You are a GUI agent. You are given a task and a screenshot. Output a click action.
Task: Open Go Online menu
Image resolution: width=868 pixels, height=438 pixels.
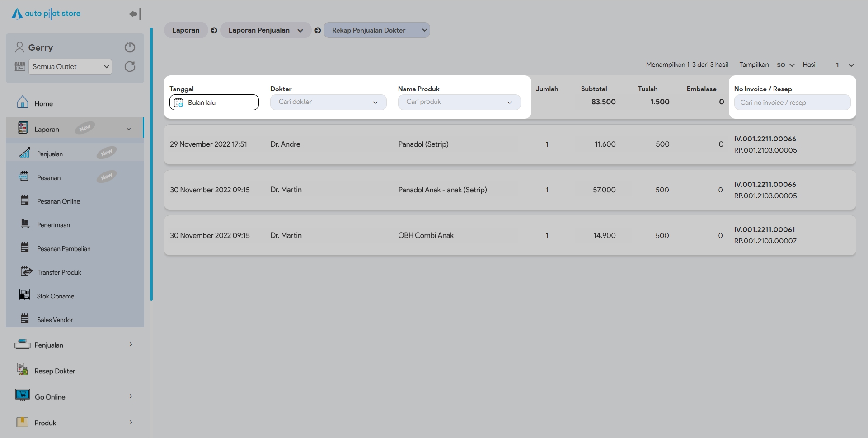point(50,397)
